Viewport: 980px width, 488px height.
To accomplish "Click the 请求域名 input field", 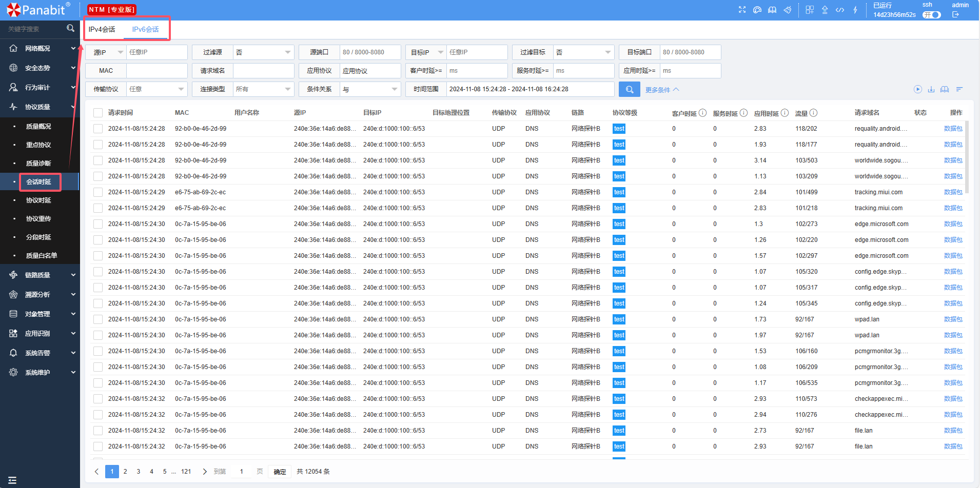I will 263,71.
